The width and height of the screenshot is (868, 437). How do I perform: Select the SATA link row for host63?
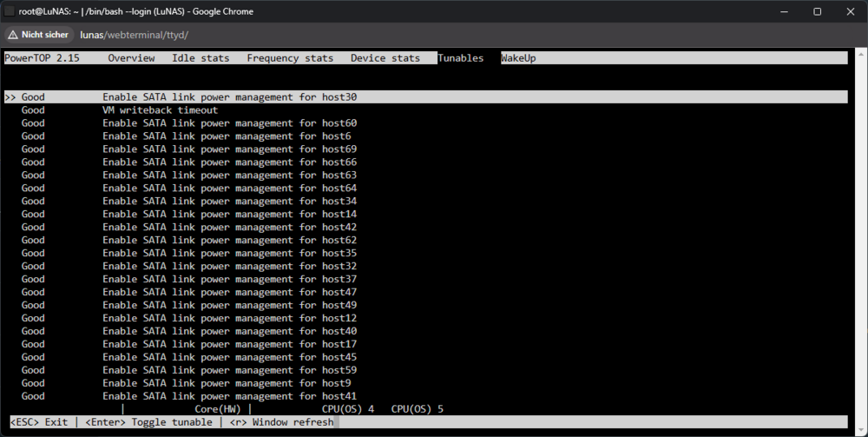tap(425, 175)
